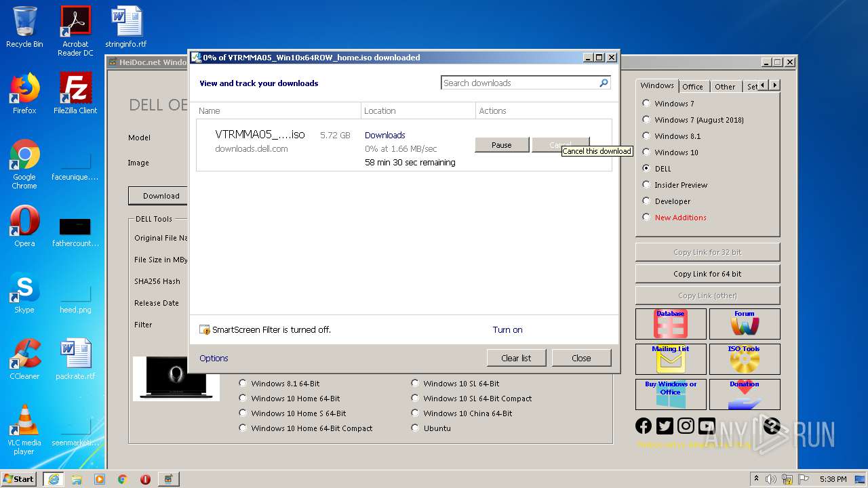The height and width of the screenshot is (488, 868).
Task: Switch to the Office tab
Action: (x=693, y=86)
